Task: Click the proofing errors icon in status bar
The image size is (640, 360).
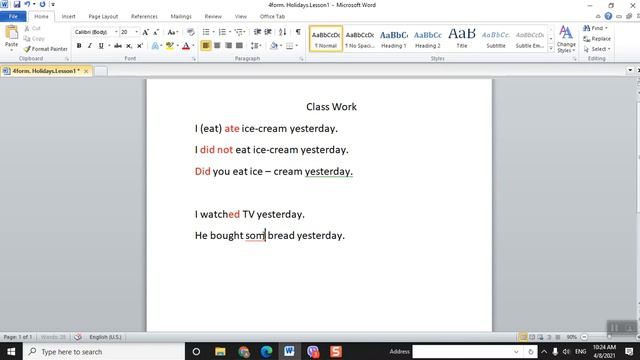Action: pyautogui.click(x=78, y=337)
